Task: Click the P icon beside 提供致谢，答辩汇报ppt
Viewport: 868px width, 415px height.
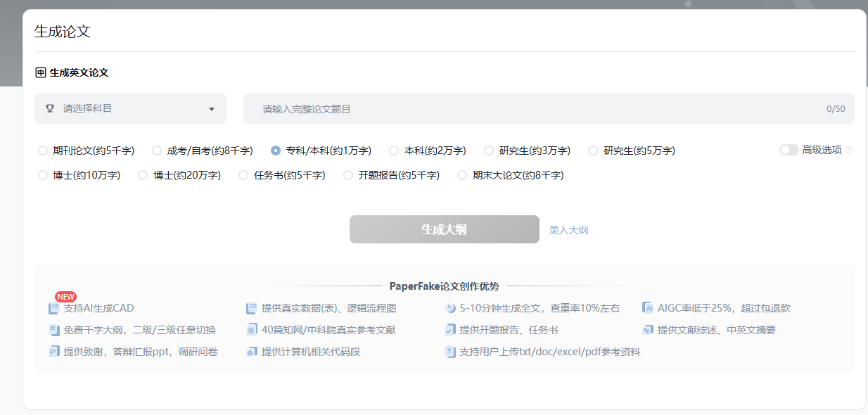Action: click(x=54, y=352)
